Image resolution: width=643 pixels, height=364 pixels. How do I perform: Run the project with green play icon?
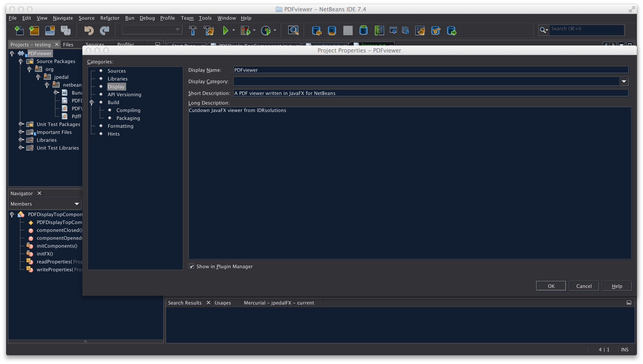click(226, 30)
